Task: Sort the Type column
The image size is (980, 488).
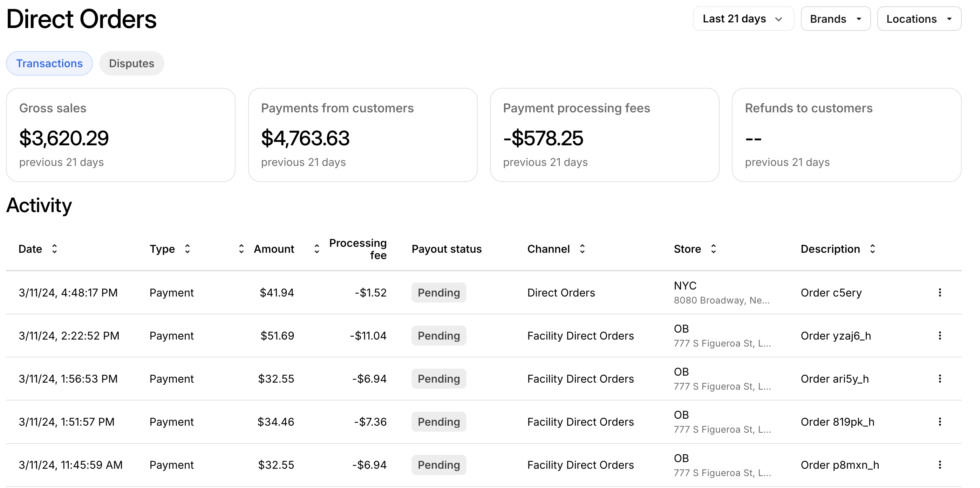Action: 187,249
